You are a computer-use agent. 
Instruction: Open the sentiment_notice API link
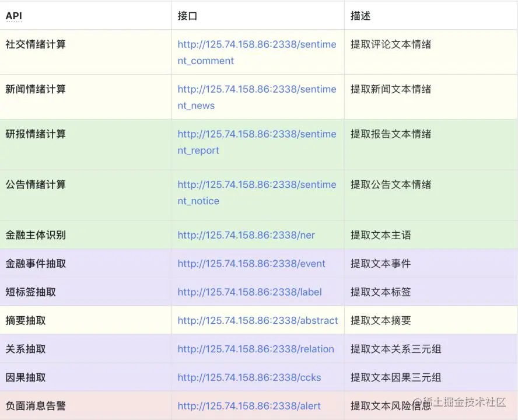point(257,192)
